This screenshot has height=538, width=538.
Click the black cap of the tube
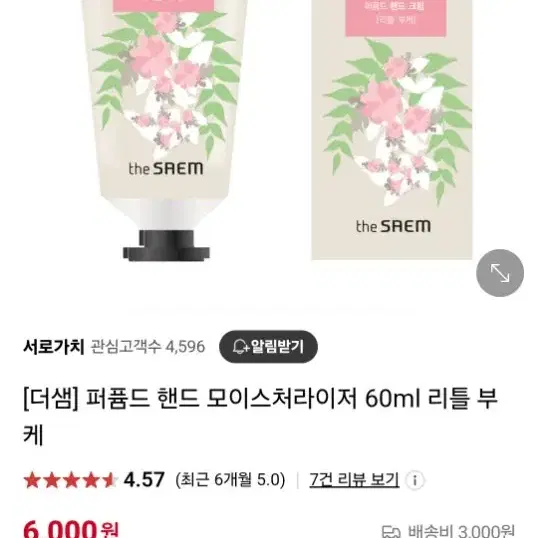click(x=166, y=246)
